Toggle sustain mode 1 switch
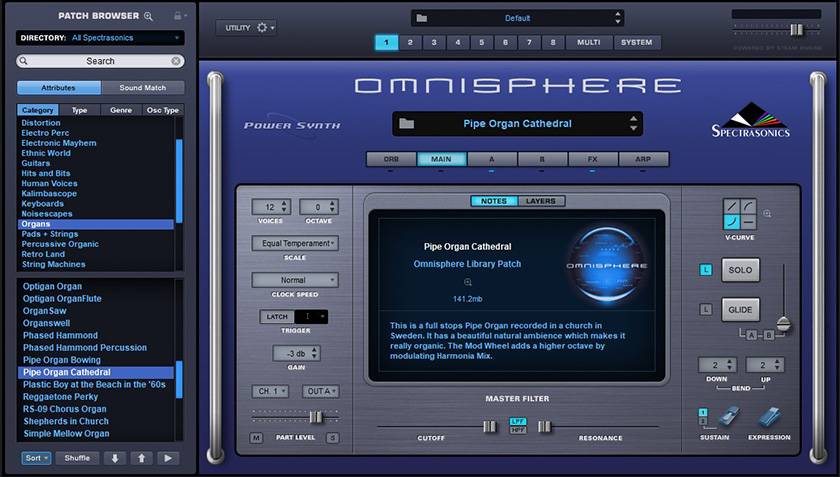The width and height of the screenshot is (840, 477). click(703, 412)
